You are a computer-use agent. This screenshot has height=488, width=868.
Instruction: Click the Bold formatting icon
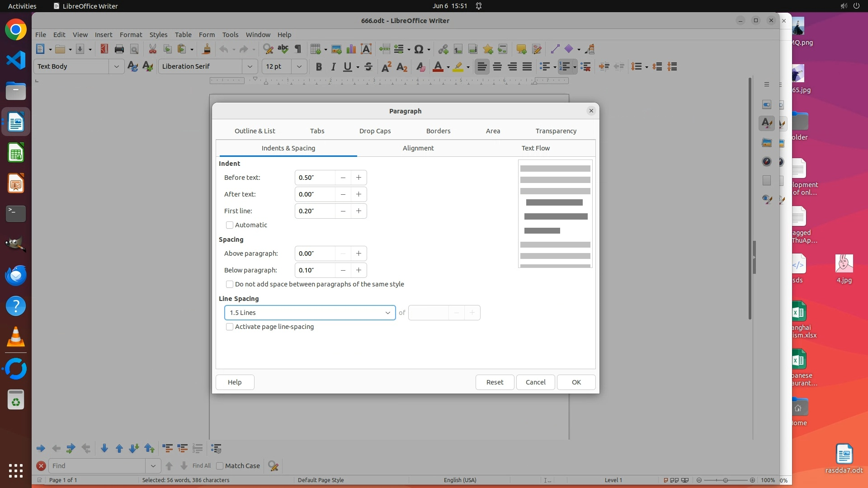[x=319, y=67]
